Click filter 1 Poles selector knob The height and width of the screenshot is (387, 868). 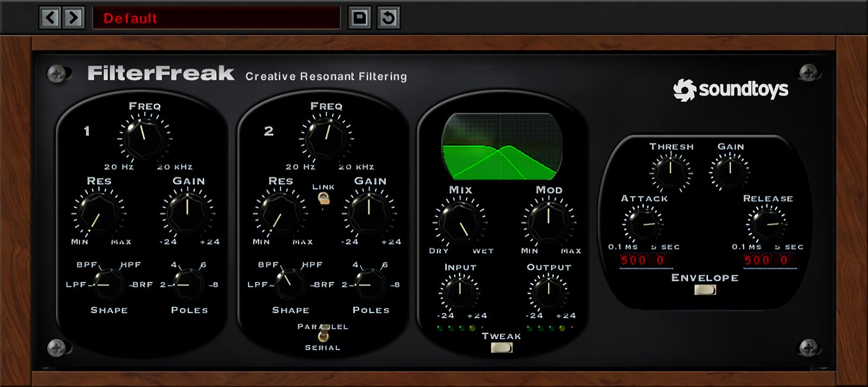tap(189, 284)
